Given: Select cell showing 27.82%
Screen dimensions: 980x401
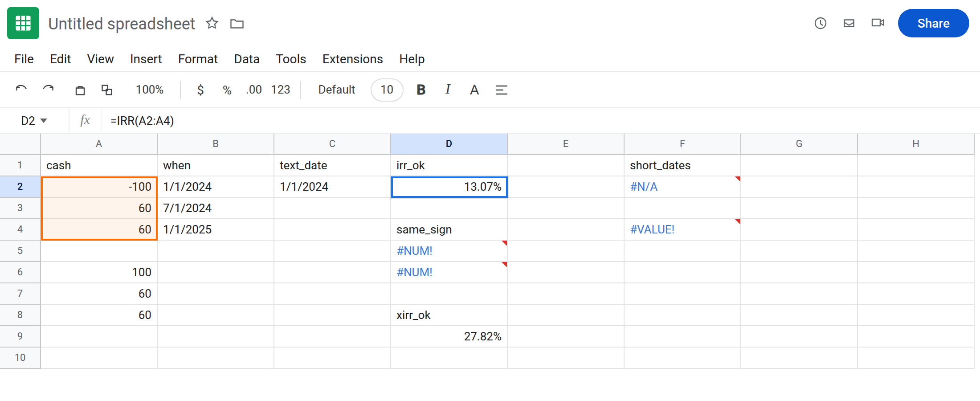Looking at the screenshot, I should click(x=449, y=336).
